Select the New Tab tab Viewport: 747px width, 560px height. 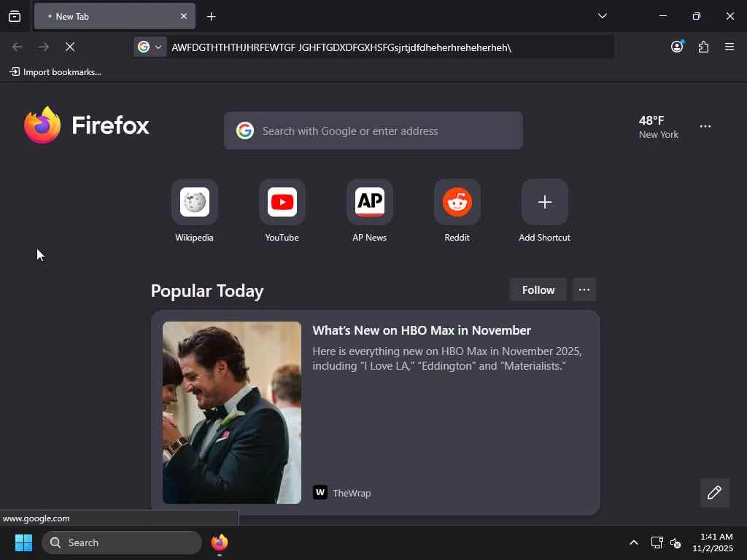click(x=115, y=16)
